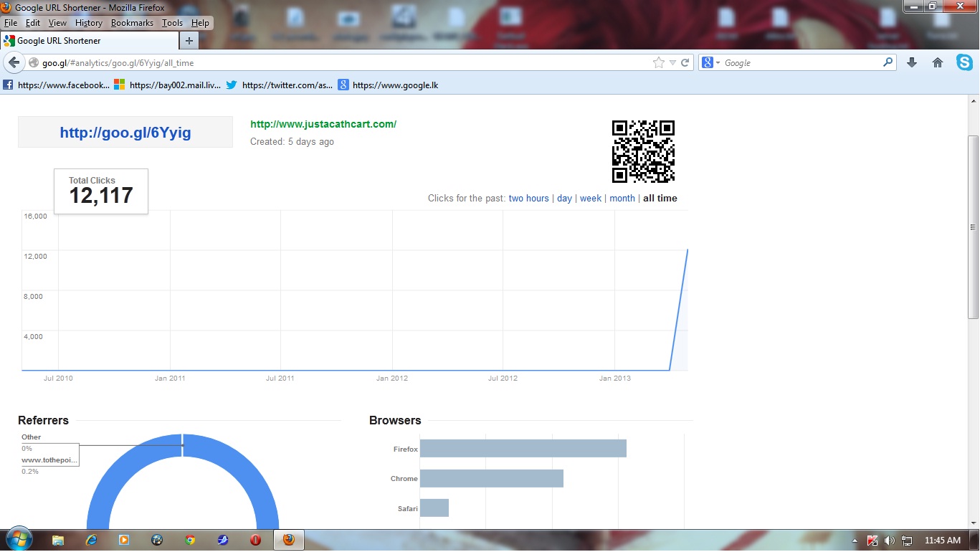Show clicks for past two hours
980x552 pixels.
528,199
